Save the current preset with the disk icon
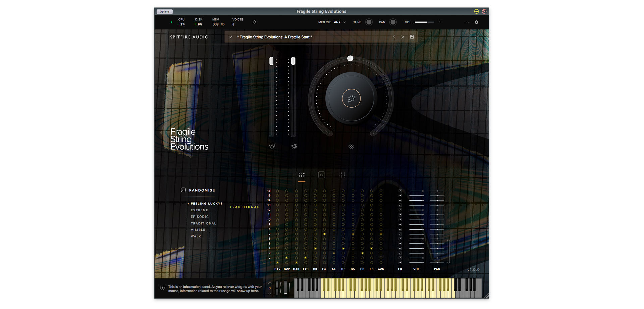This screenshot has height=309, width=644. 412,37
